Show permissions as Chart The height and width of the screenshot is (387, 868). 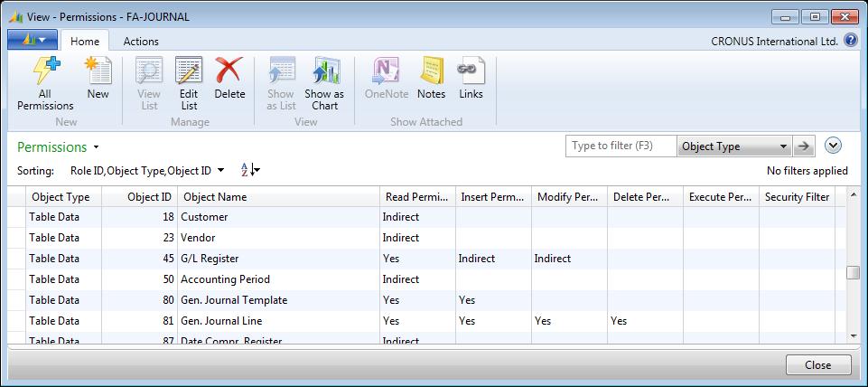click(x=324, y=83)
